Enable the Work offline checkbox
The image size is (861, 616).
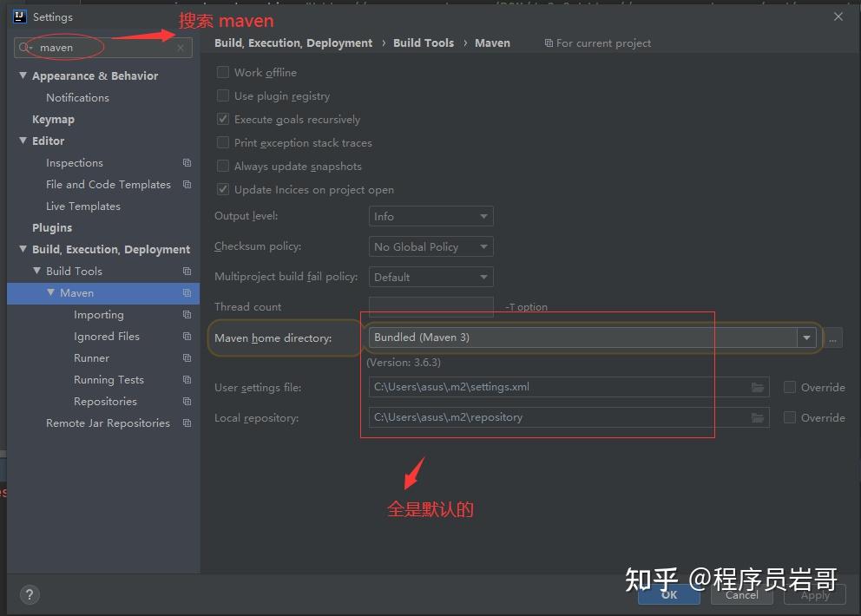223,72
